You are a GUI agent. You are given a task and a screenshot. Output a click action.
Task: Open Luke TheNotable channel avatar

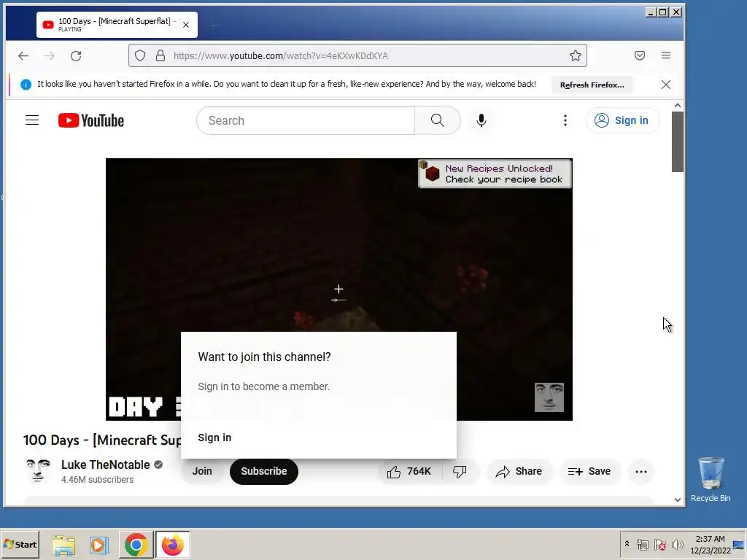(x=38, y=472)
